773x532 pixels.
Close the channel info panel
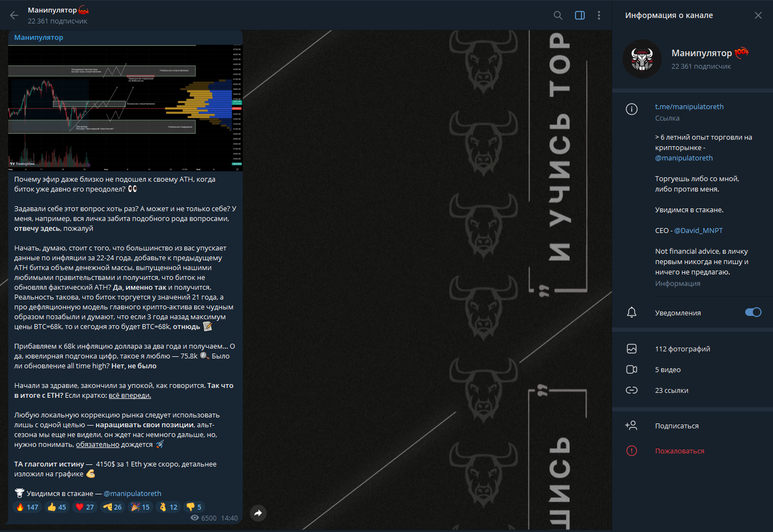point(758,15)
